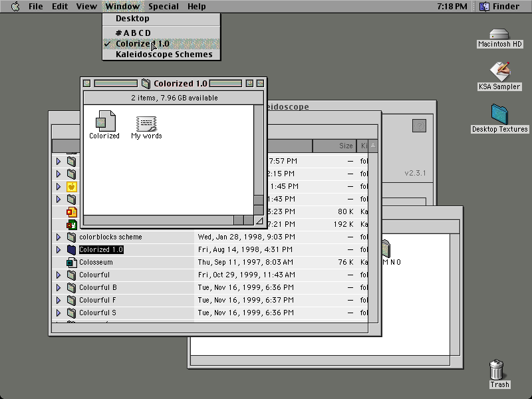Screen dimensions: 532x399
Task: Collapse the Colorized 1.0 window with windowshade box
Action: [x=260, y=84]
